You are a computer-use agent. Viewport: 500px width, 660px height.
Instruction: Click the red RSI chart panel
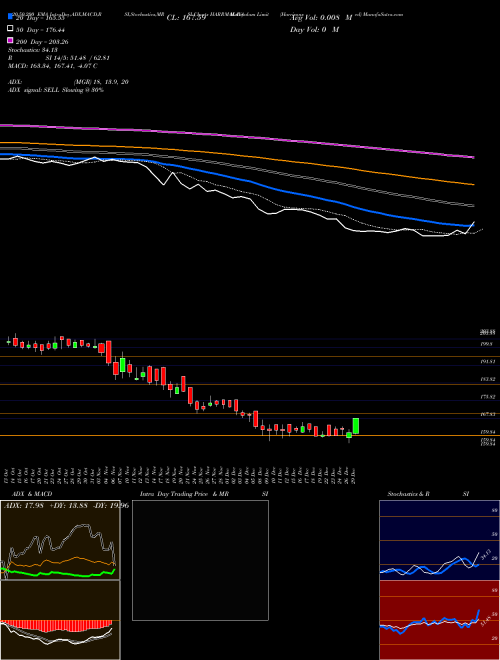pyautogui.click(x=439, y=620)
